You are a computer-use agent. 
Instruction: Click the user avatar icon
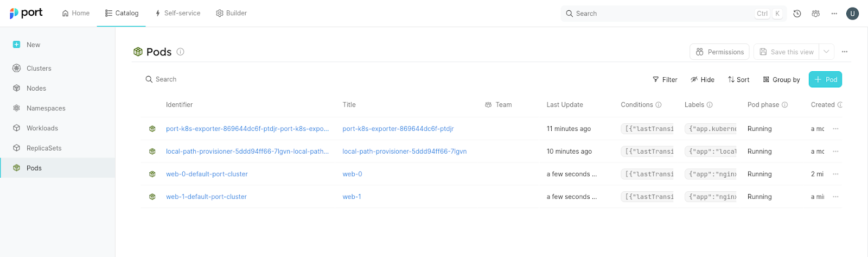[852, 14]
